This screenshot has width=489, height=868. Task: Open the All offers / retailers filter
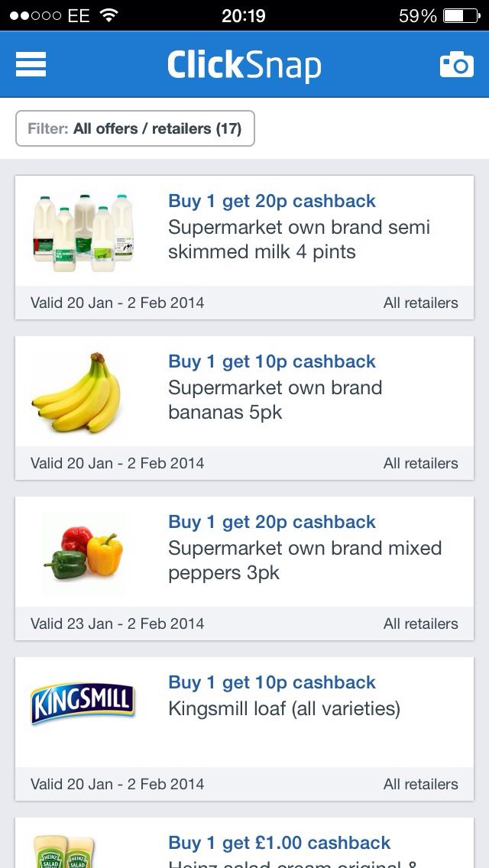(x=135, y=128)
